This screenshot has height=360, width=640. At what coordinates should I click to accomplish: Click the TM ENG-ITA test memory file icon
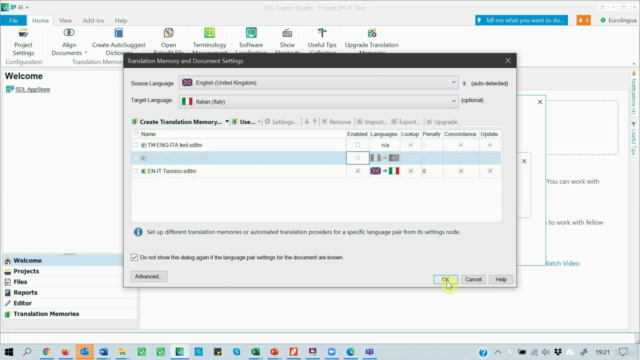pyautogui.click(x=144, y=145)
